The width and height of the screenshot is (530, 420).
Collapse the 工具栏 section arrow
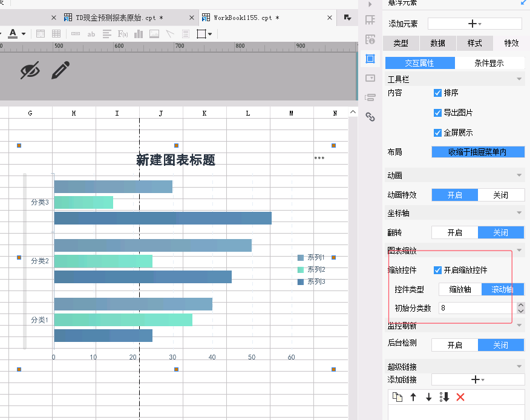click(519, 79)
